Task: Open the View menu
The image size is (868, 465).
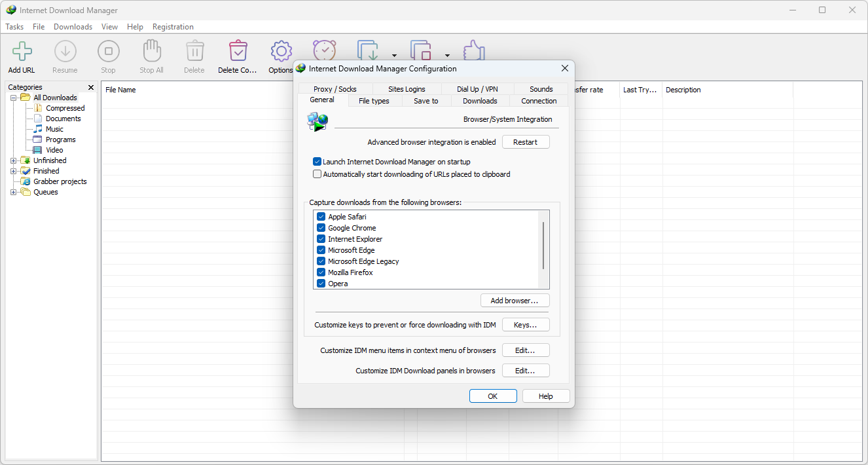Action: coord(110,27)
